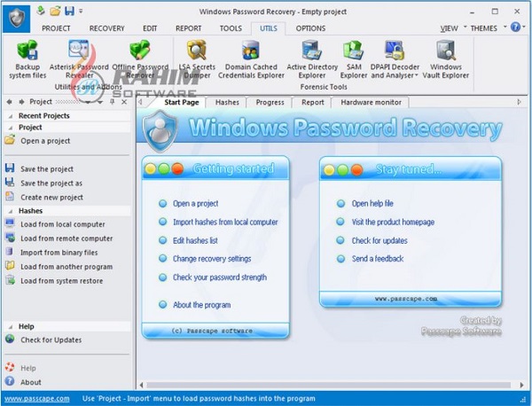Viewport: 532px width, 406px height.
Task: Click Visit the product homepage link
Action: (393, 223)
